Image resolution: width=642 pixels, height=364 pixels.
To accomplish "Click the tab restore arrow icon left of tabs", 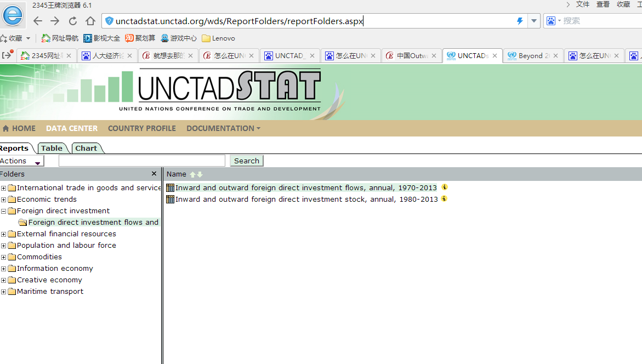I will [x=7, y=55].
